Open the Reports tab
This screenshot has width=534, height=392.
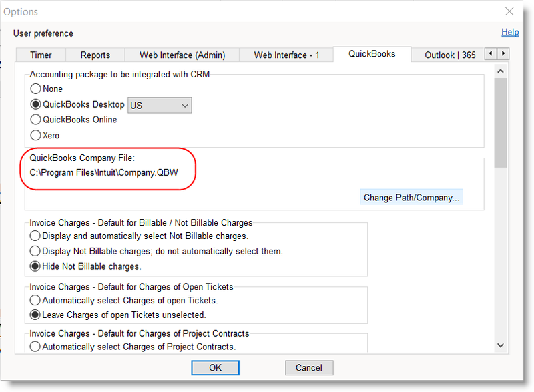click(x=95, y=55)
